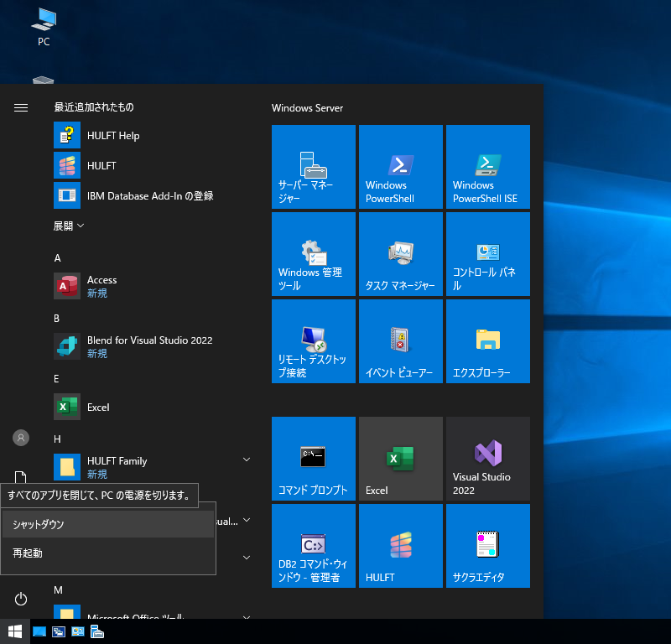
Task: Expand the recently added list with 展開
Action: coord(69,226)
